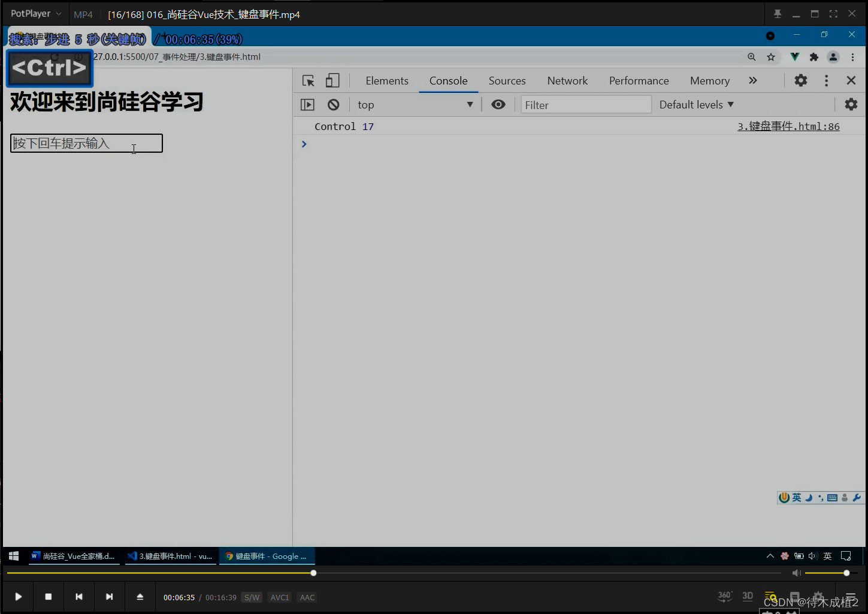Viewport: 868px width, 614px height.
Task: Switch to the Console tab
Action: coord(448,81)
